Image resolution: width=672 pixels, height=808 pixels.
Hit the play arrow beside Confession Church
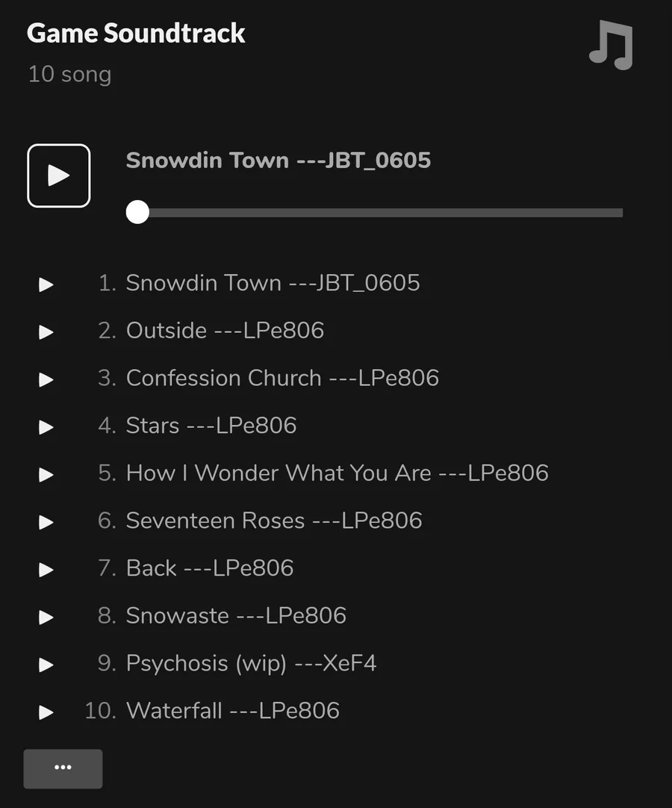(46, 379)
